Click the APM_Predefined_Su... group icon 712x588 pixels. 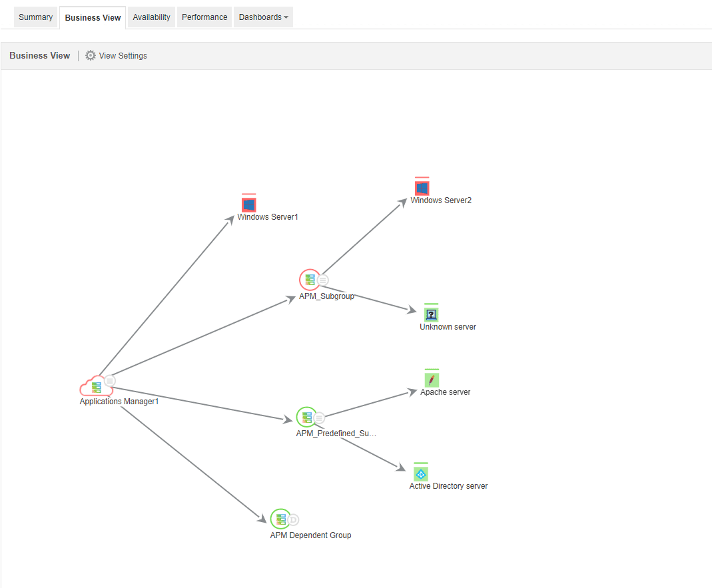(x=306, y=417)
